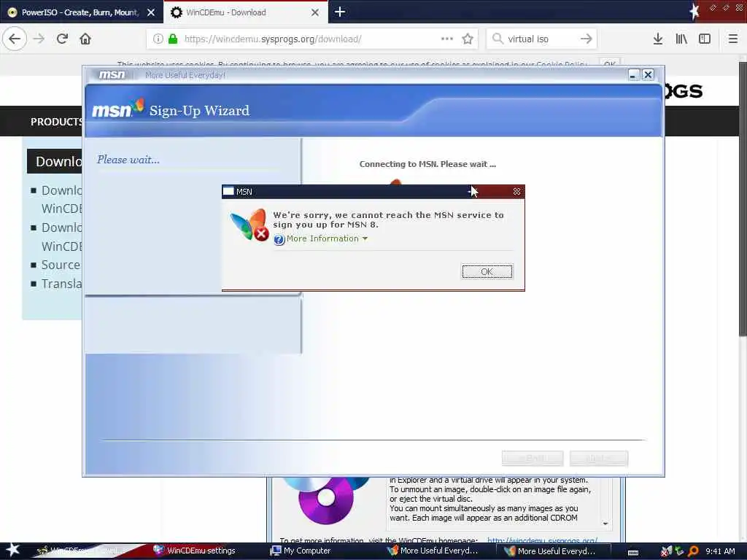Open the browser hamburger menu
This screenshot has height=560, width=747.
733,39
